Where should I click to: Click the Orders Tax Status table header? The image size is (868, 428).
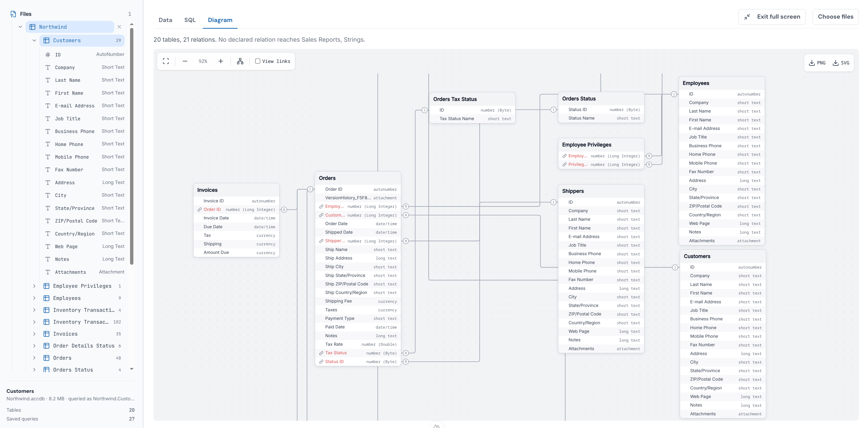pos(472,99)
